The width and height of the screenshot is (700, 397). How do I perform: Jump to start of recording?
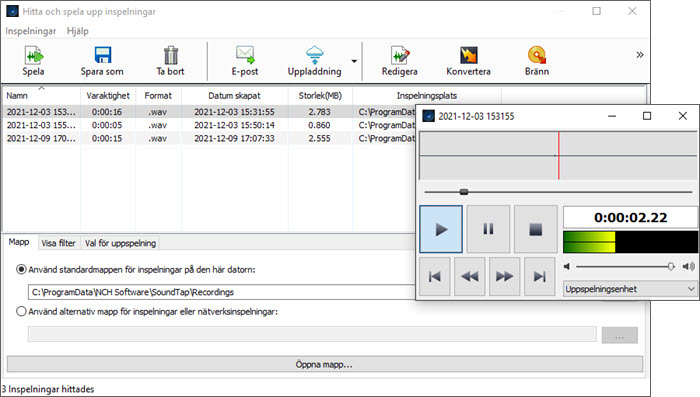(x=435, y=276)
